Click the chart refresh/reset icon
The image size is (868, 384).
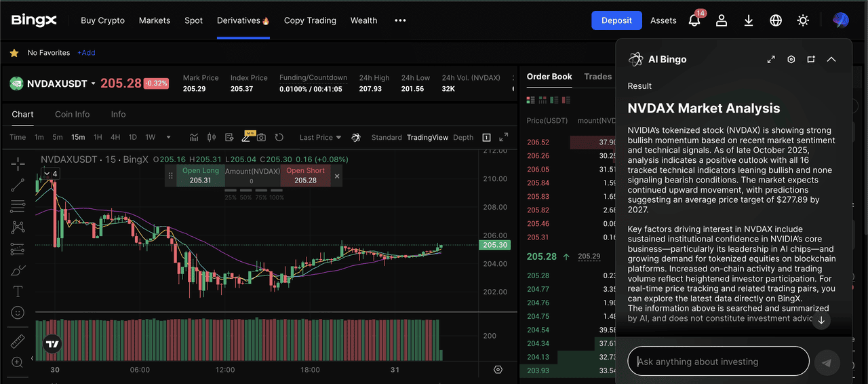coord(279,137)
